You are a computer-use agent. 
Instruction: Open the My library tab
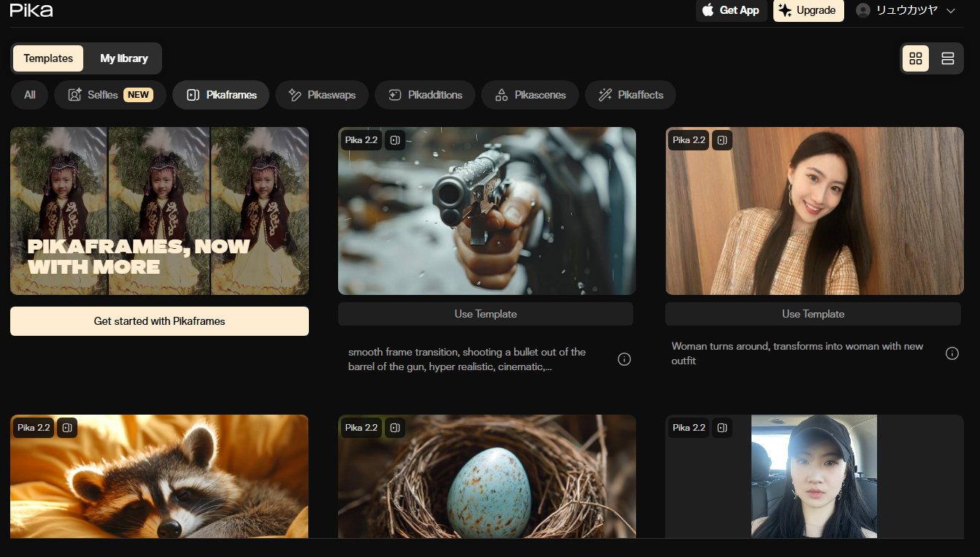point(124,58)
